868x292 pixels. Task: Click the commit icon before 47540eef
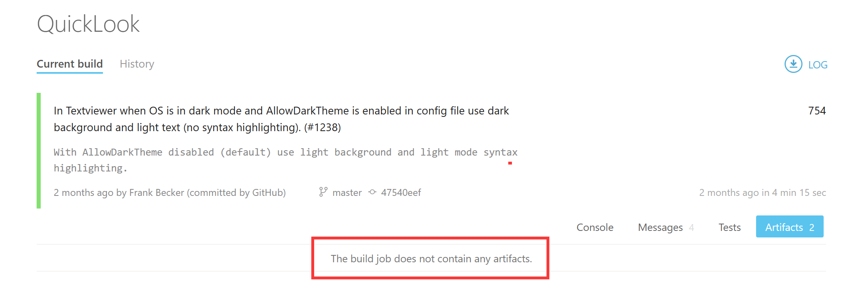[372, 192]
